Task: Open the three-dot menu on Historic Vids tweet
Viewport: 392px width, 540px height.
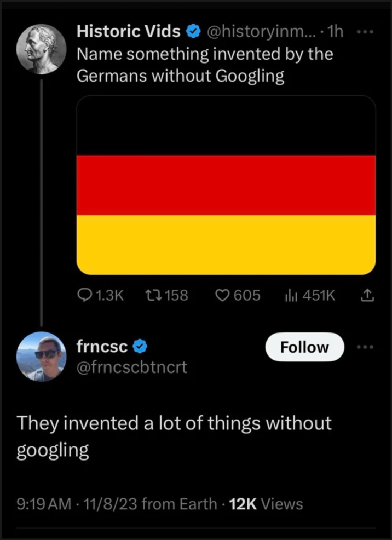Action: coord(366,31)
